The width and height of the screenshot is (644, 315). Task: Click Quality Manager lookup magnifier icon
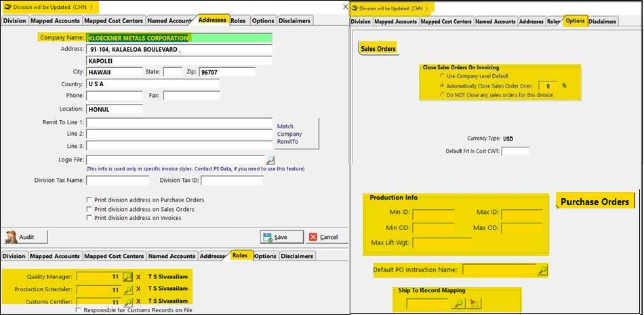point(127,277)
